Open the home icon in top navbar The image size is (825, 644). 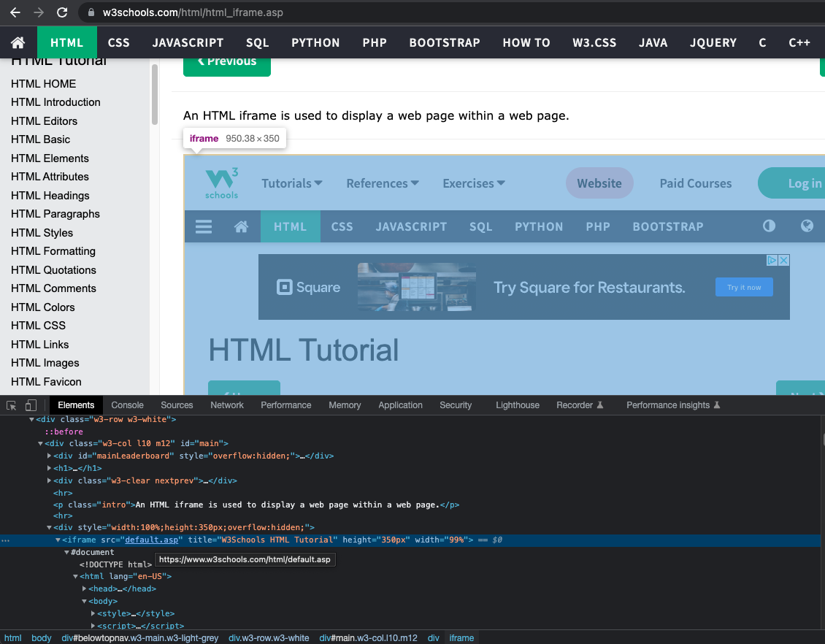click(18, 42)
